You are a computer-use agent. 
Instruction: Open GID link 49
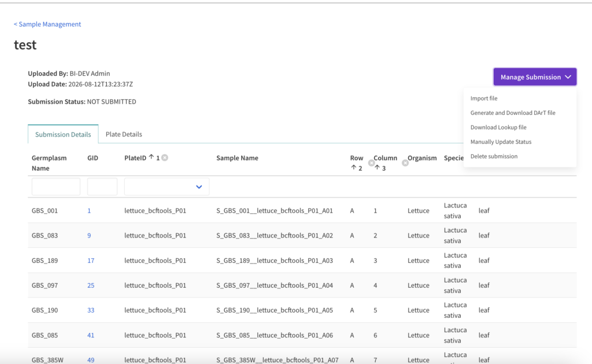pyautogui.click(x=91, y=360)
